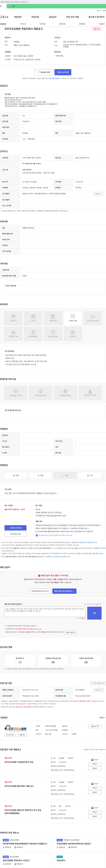Open 물리치료사 채용 공고 job posting
Viewport: 106px width, 868px height.
coord(19,786)
